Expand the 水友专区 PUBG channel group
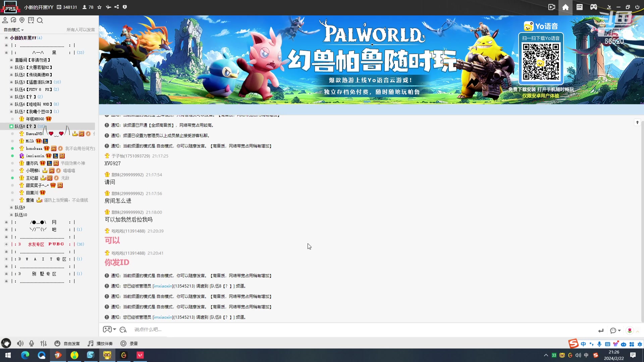 [x=6, y=244]
